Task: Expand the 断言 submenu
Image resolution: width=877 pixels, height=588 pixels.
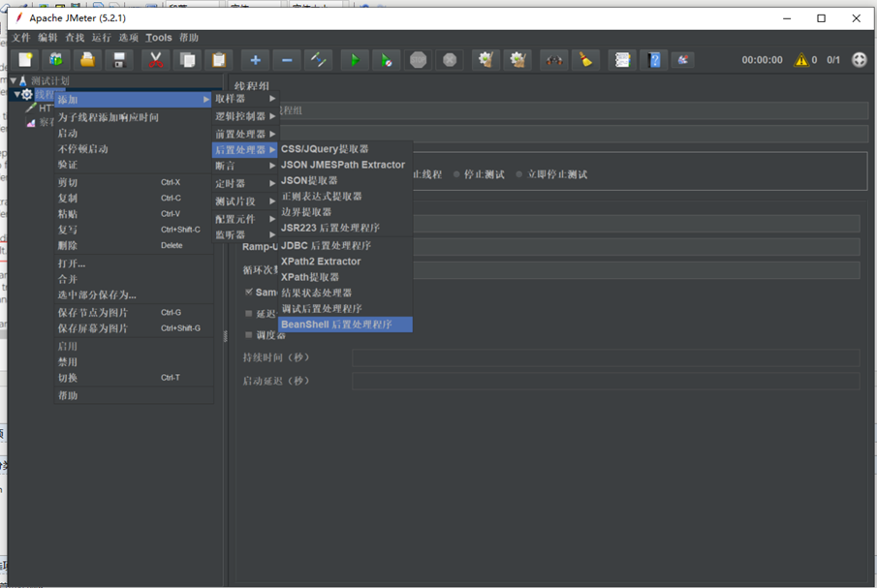Action: (245, 166)
